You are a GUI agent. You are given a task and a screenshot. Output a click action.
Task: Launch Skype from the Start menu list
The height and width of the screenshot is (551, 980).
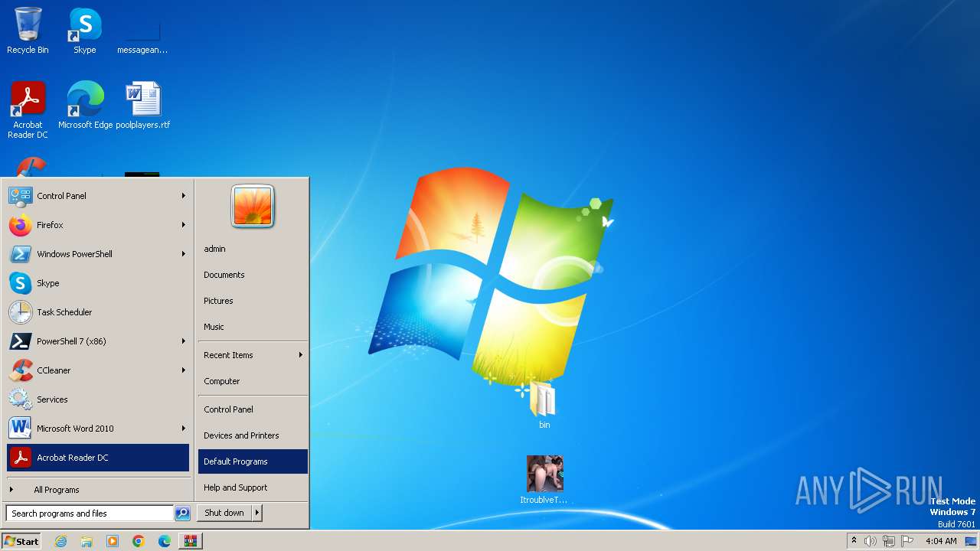(98, 283)
